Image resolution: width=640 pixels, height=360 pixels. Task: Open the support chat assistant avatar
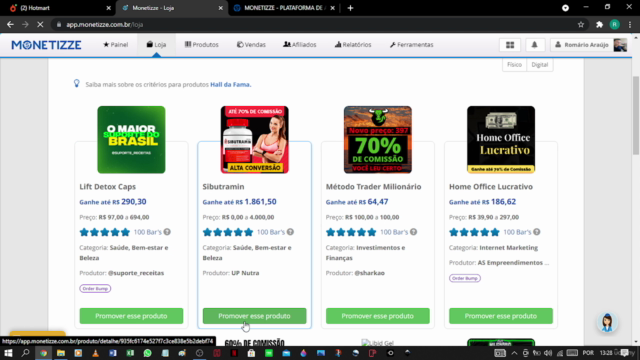[607, 322]
